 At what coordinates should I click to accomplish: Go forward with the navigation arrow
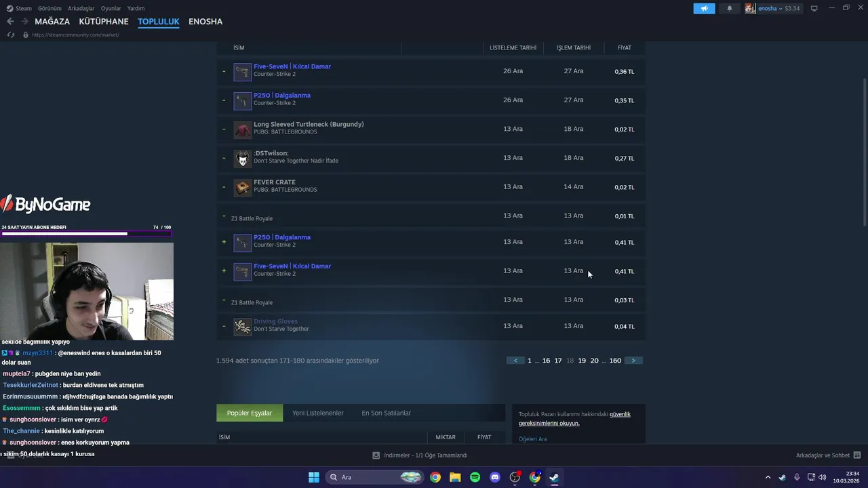pos(24,22)
